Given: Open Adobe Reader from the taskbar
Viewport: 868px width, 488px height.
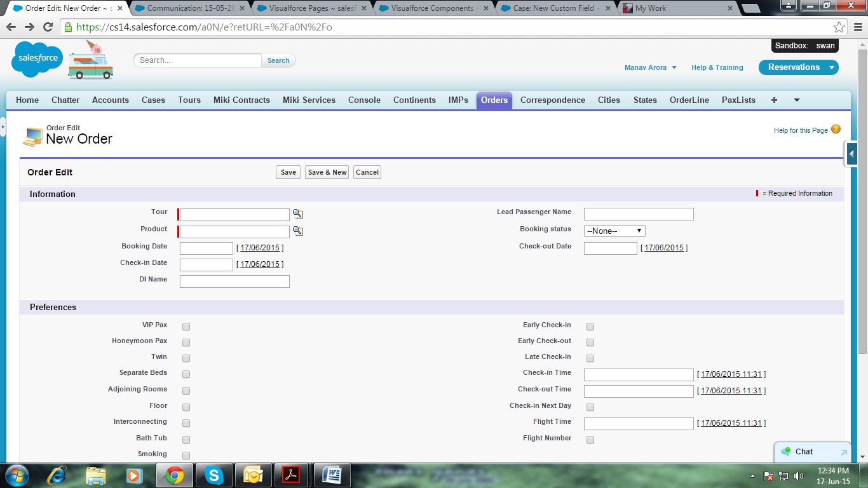Looking at the screenshot, I should click(291, 475).
